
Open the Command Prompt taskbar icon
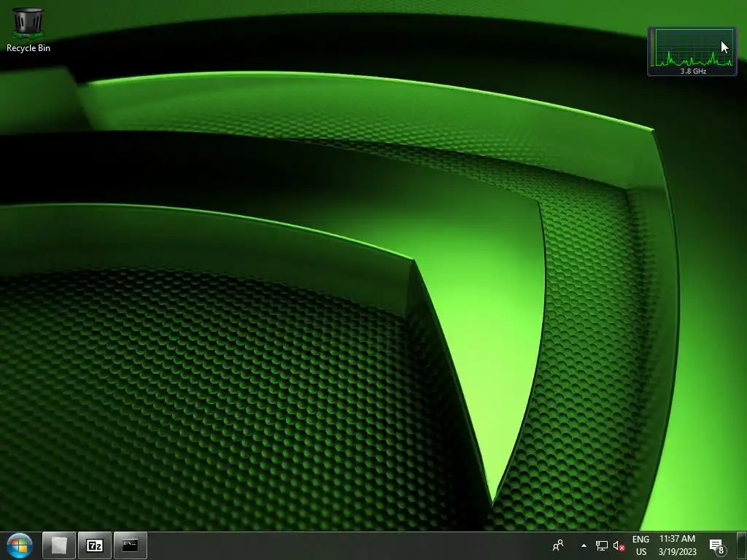tap(131, 545)
